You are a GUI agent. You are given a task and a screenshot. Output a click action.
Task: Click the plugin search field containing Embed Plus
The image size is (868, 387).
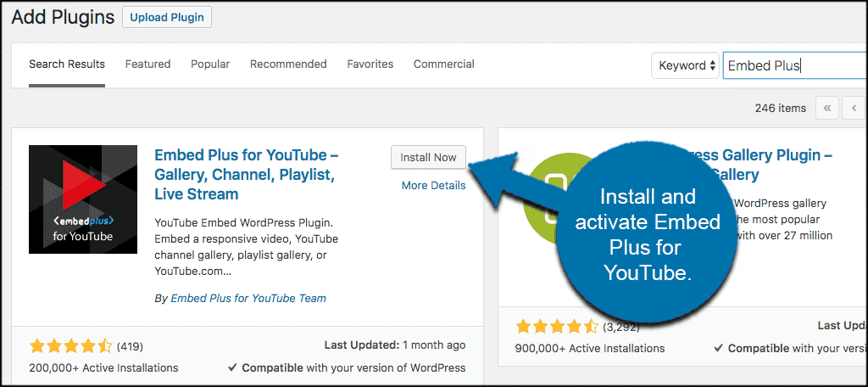[795, 65]
